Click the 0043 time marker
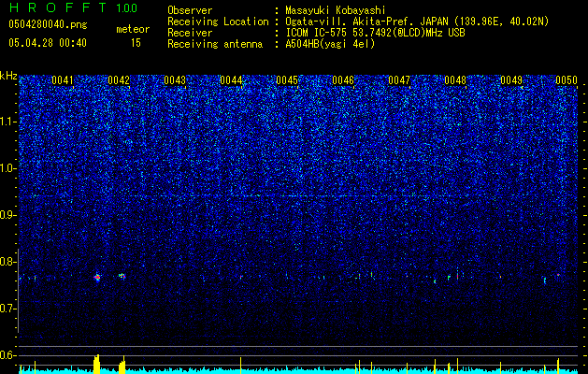This screenshot has height=374, width=588. (175, 80)
